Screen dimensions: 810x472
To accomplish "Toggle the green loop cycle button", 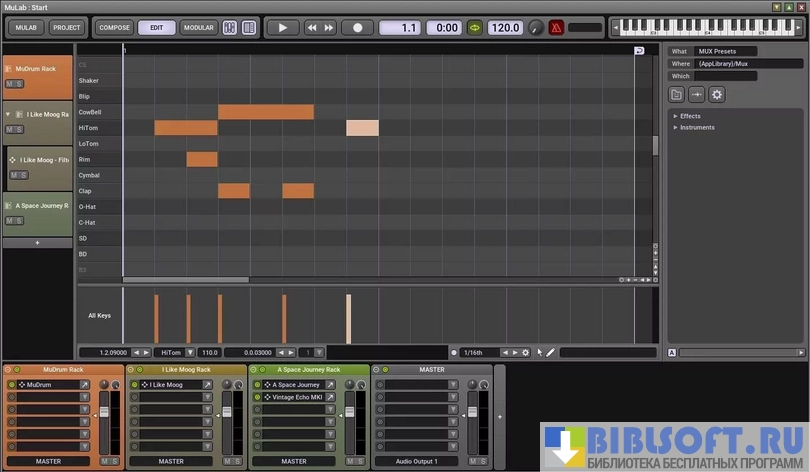I will [475, 28].
